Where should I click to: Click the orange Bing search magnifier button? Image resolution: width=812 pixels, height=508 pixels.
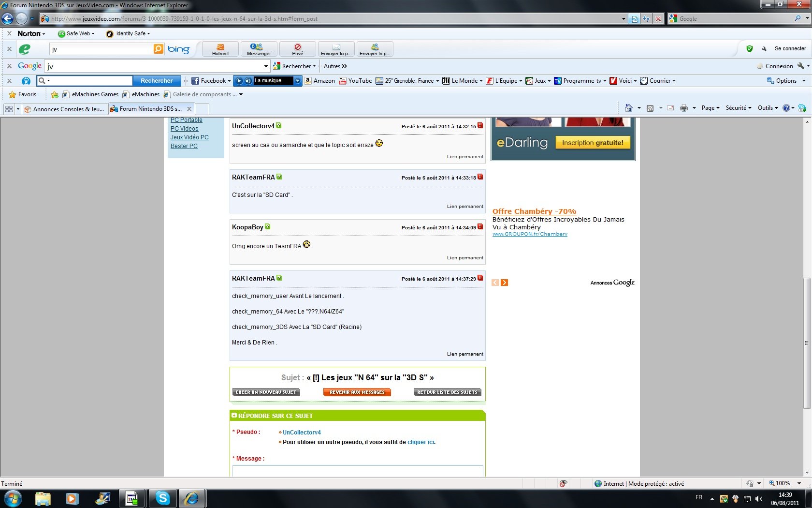[158, 49]
